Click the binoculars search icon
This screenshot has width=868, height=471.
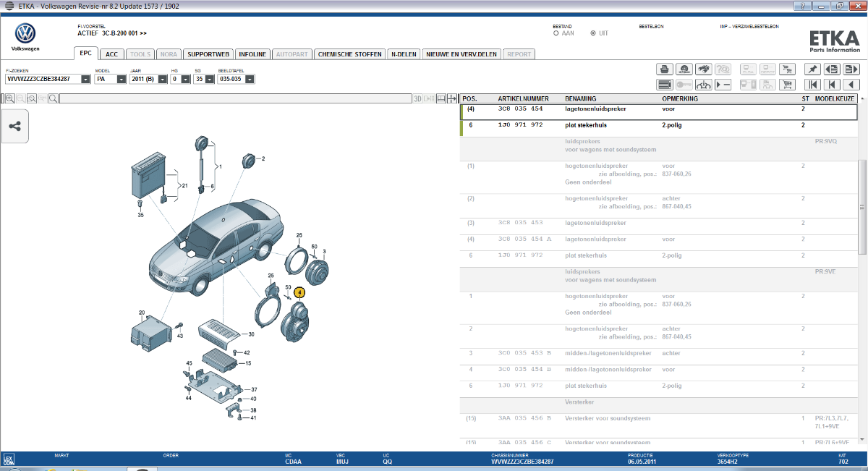coord(704,69)
